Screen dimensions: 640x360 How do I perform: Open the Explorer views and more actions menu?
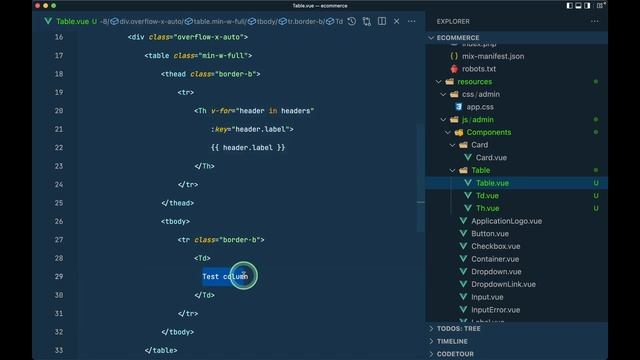(x=595, y=21)
